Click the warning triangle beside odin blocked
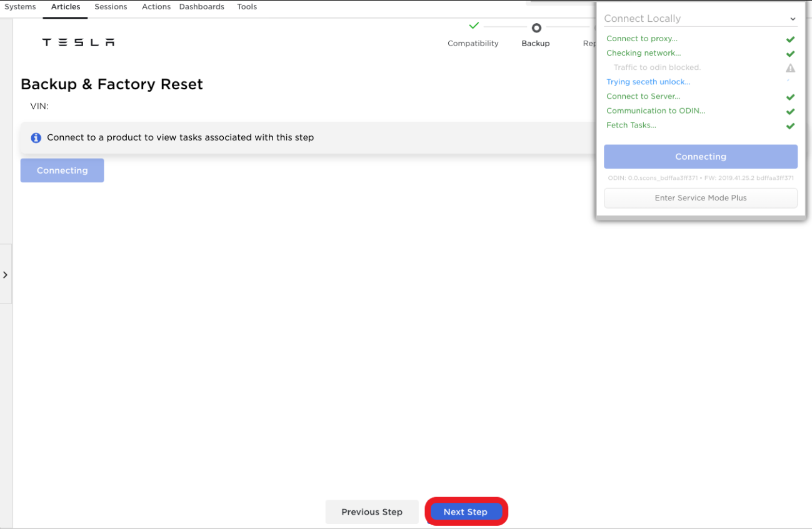 click(790, 68)
